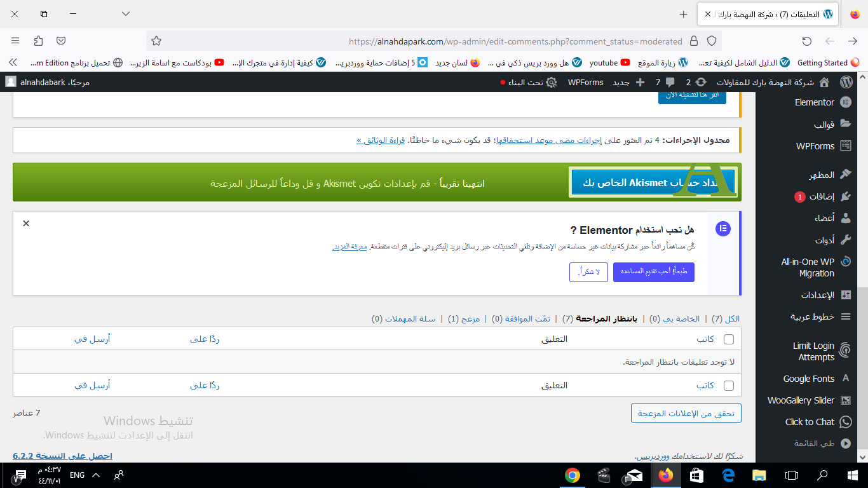Follow the معرفة المزيد learn more link
Viewport: 868px width, 488px height.
pyautogui.click(x=350, y=246)
